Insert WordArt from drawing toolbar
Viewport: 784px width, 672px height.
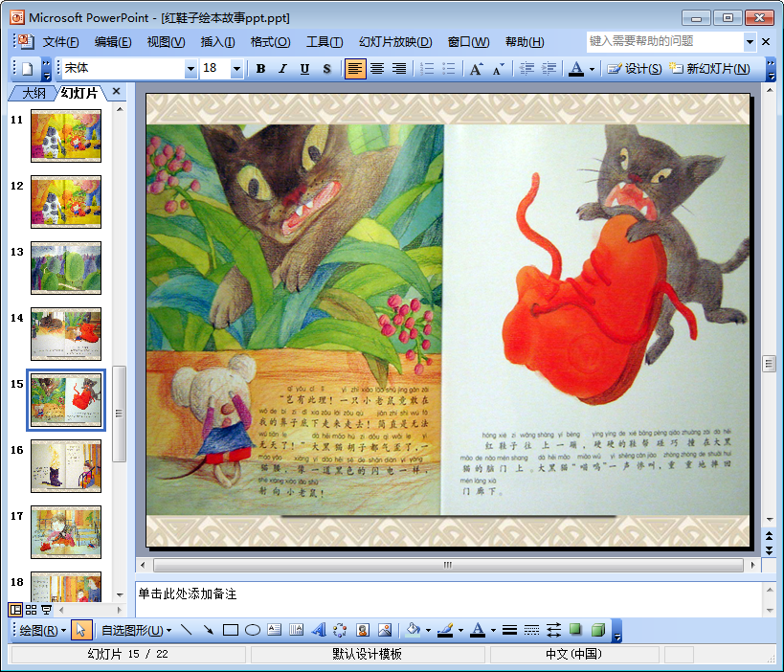[x=319, y=630]
